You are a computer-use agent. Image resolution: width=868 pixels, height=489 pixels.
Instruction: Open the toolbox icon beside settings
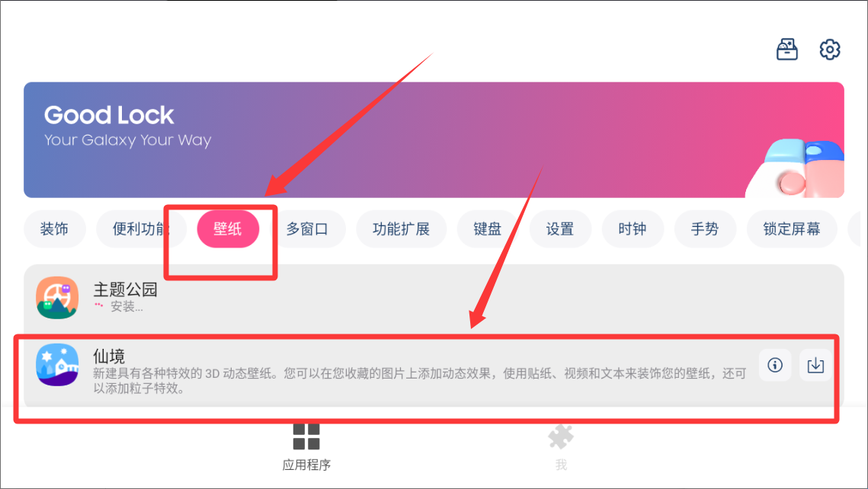(786, 50)
